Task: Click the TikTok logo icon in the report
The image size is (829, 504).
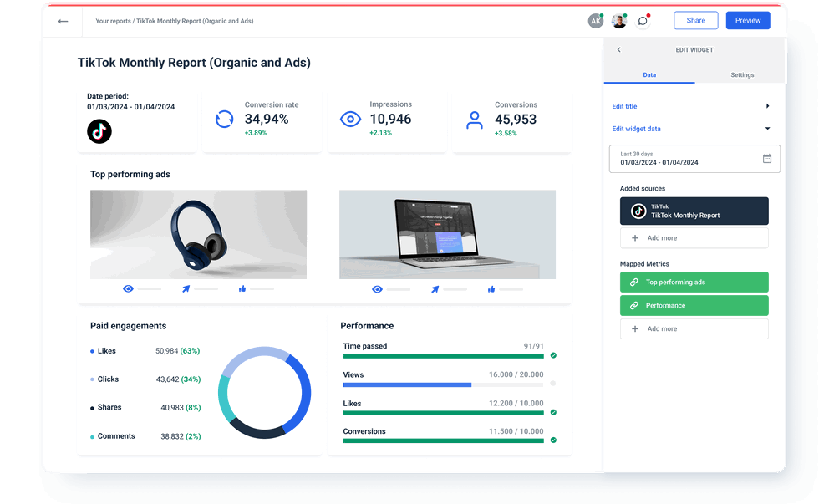Action: click(99, 131)
